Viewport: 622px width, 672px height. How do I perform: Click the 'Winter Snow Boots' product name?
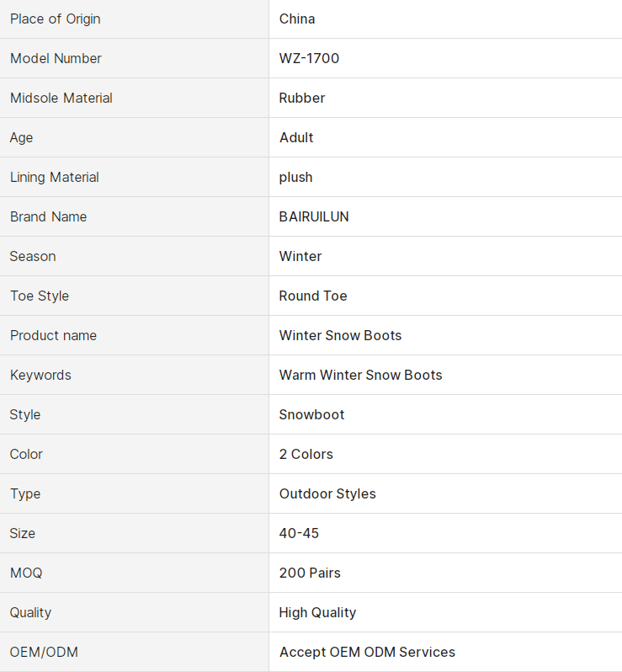click(x=340, y=335)
